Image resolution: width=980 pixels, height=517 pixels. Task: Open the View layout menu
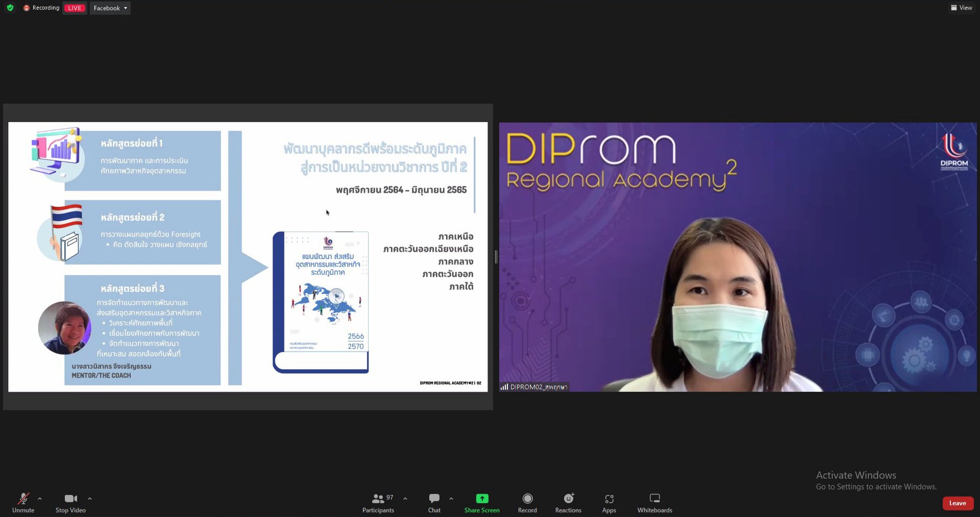pyautogui.click(x=961, y=8)
